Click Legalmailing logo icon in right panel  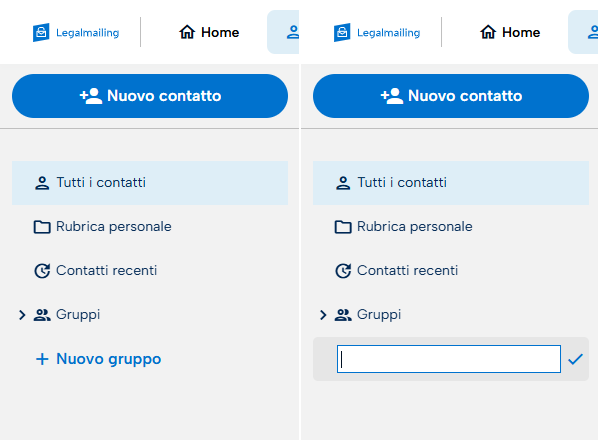point(342,33)
